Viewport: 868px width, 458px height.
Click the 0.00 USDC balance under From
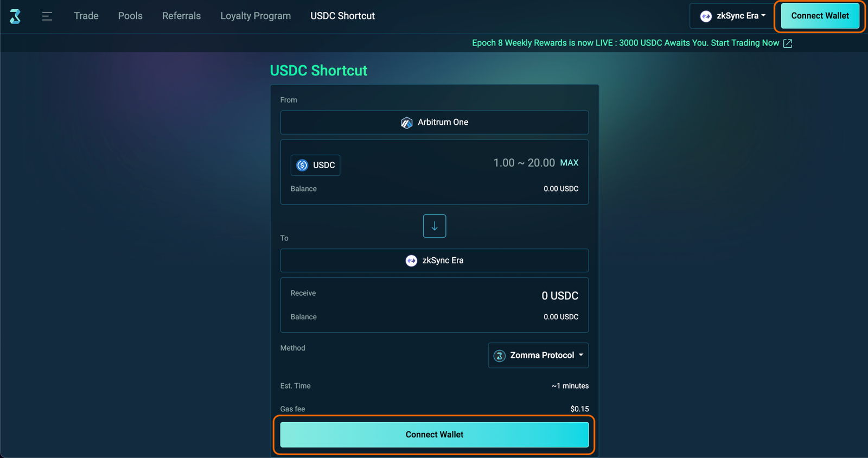[561, 189]
